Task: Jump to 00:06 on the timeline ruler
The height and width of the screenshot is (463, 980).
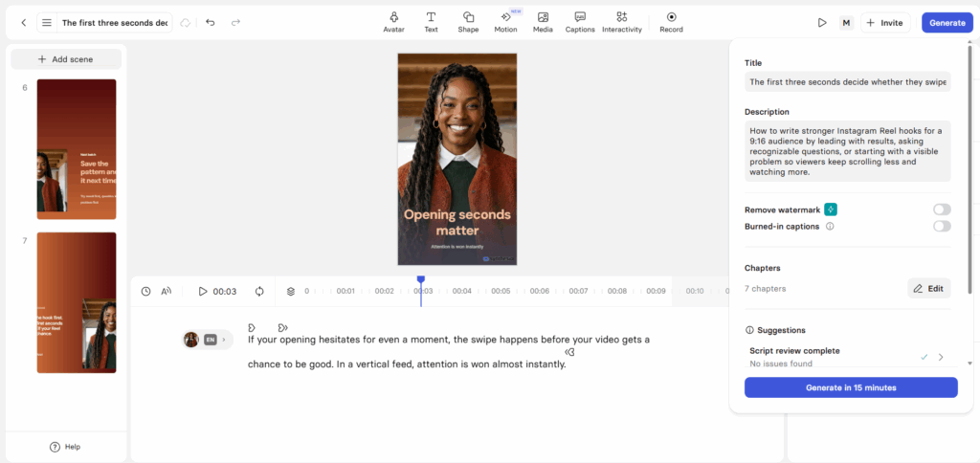Action: (540, 291)
